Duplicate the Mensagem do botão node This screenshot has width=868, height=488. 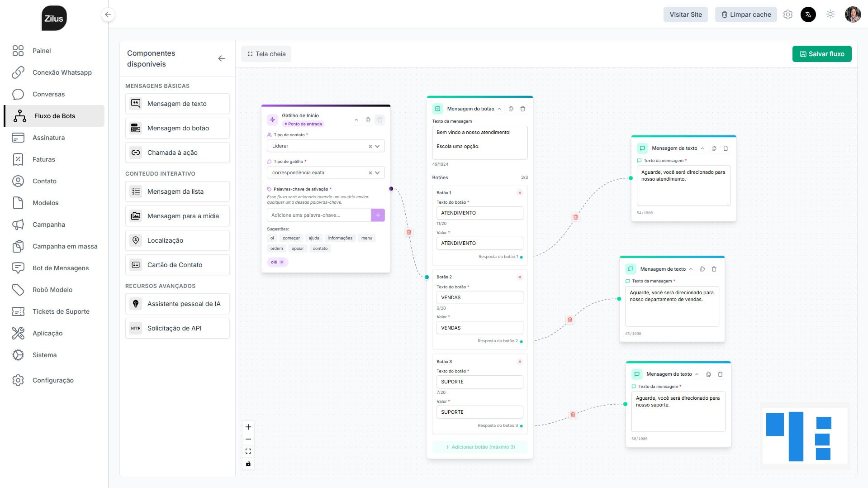pos(511,109)
